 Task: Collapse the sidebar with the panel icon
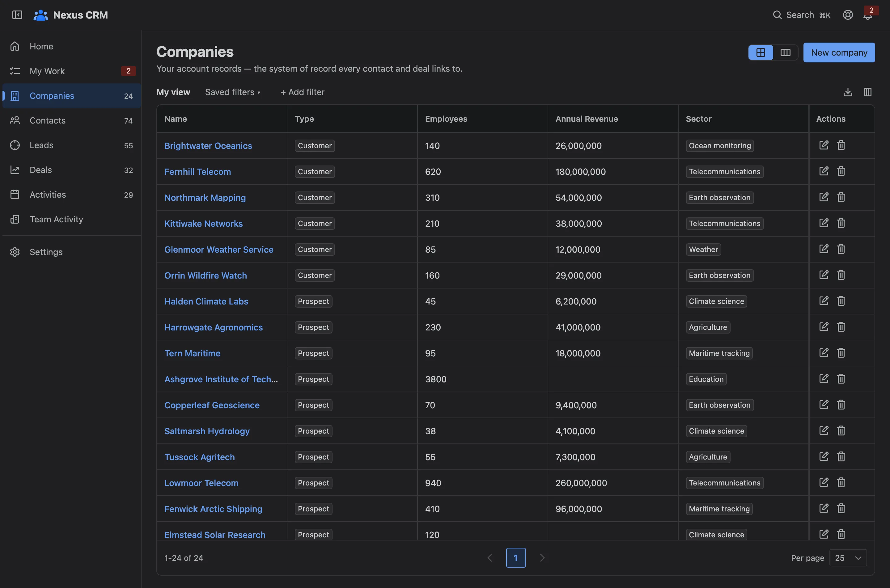click(17, 15)
